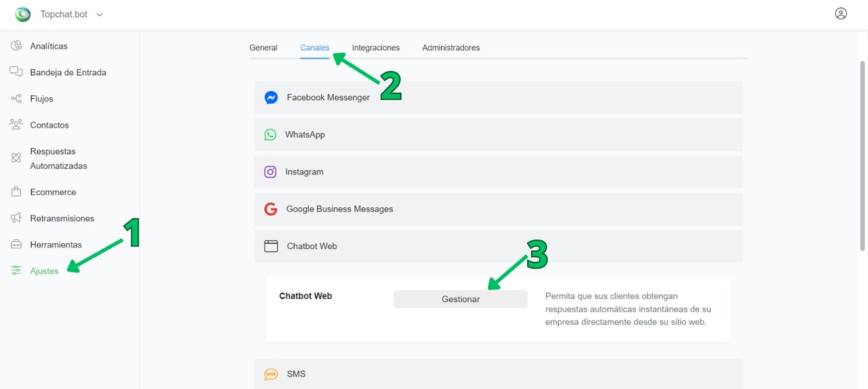Image resolution: width=868 pixels, height=389 pixels.
Task: Select Ajustes in the sidebar
Action: (x=44, y=271)
